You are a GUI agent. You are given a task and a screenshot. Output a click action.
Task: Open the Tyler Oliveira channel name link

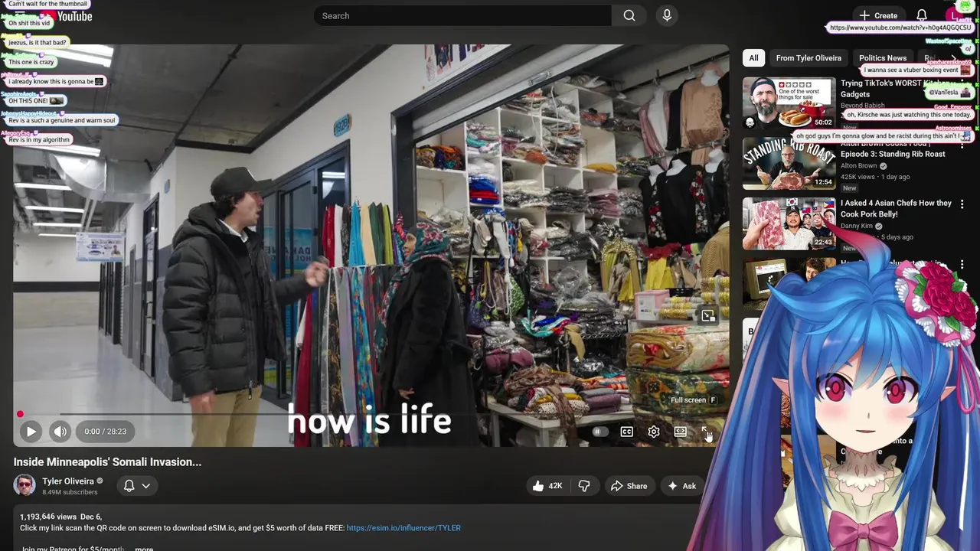(x=68, y=481)
